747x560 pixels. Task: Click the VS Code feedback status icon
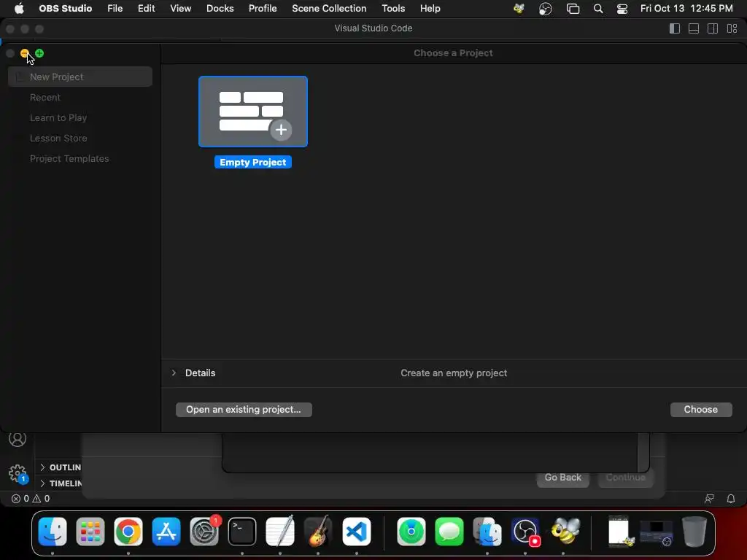[709, 499]
